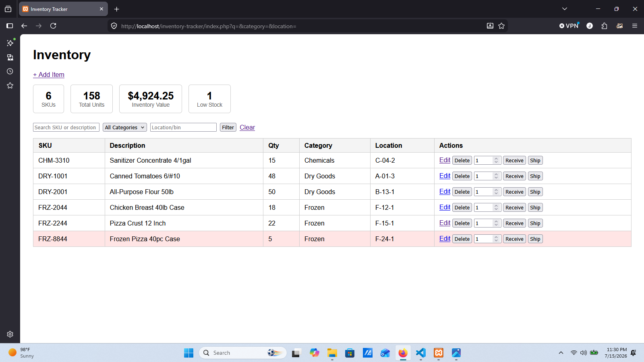Open the synced tabs sidebar icon
The height and width of the screenshot is (362, 644).
point(10,57)
